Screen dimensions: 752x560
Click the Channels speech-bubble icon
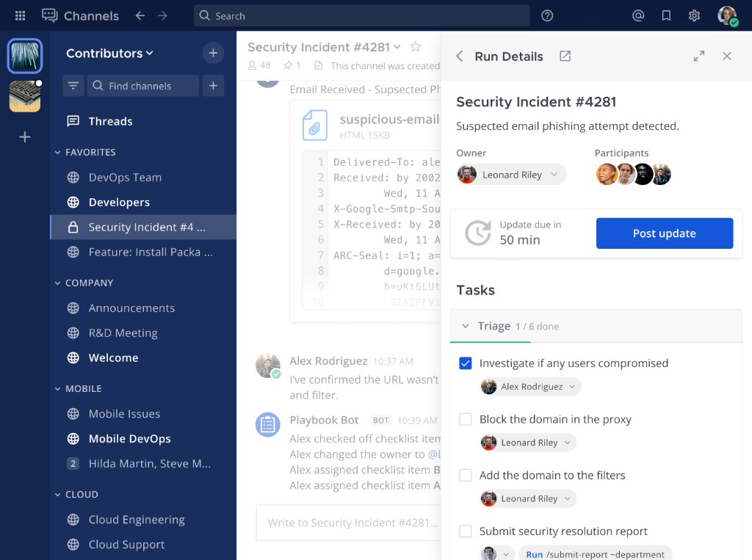[49, 16]
